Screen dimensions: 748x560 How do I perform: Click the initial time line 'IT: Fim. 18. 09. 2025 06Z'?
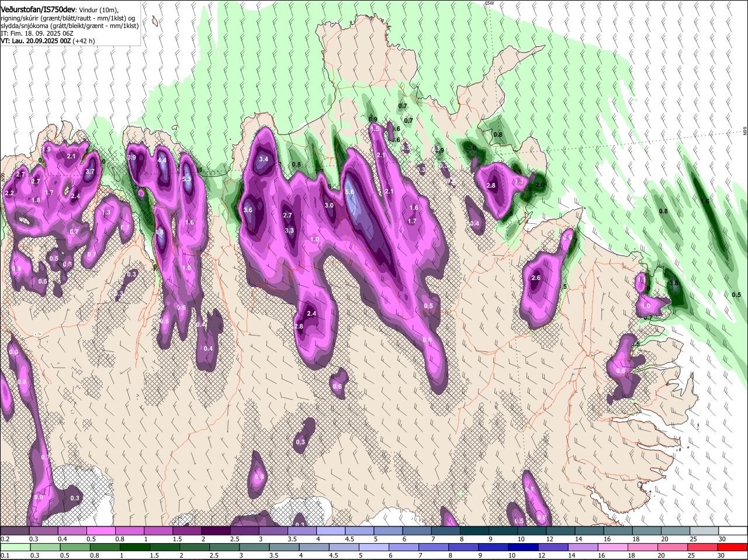coord(37,33)
